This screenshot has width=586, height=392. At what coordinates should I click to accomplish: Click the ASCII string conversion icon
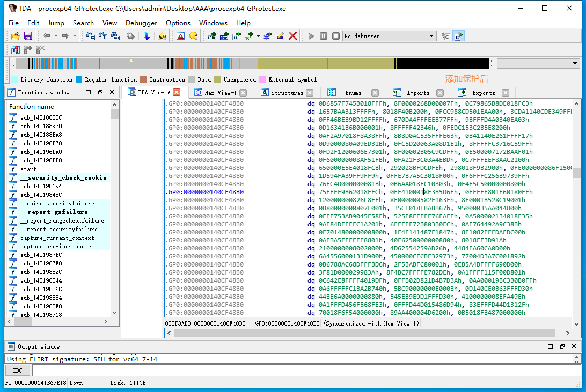pos(237,36)
